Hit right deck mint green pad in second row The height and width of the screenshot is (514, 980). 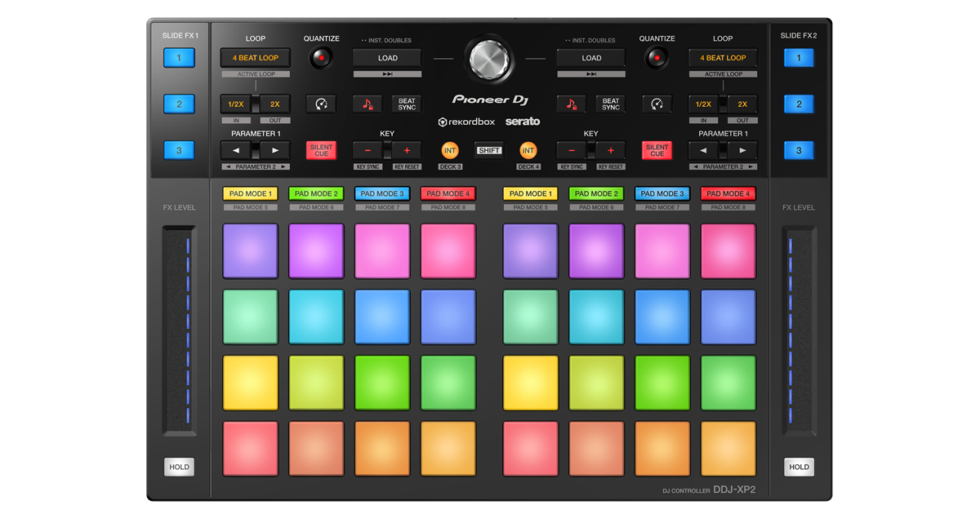click(531, 317)
